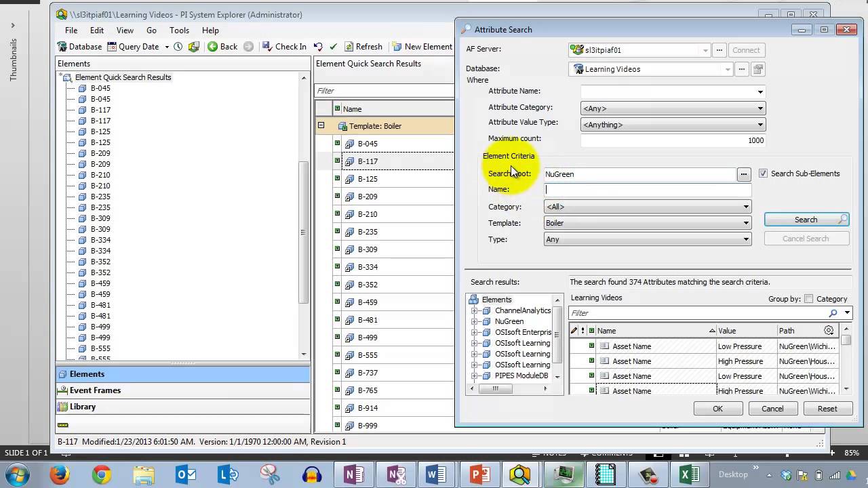
Task: Click the grayed Forward arrow icon
Action: [x=248, y=47]
